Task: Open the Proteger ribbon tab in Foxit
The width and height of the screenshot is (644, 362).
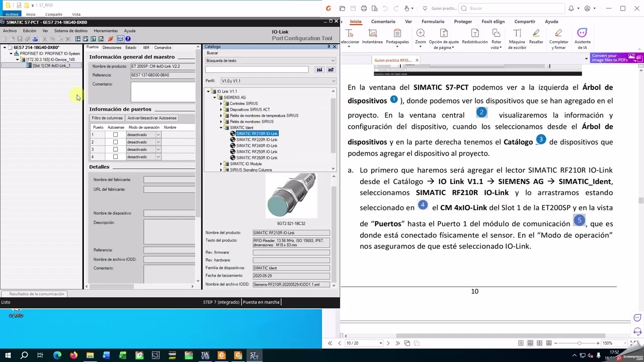Action: (x=463, y=22)
